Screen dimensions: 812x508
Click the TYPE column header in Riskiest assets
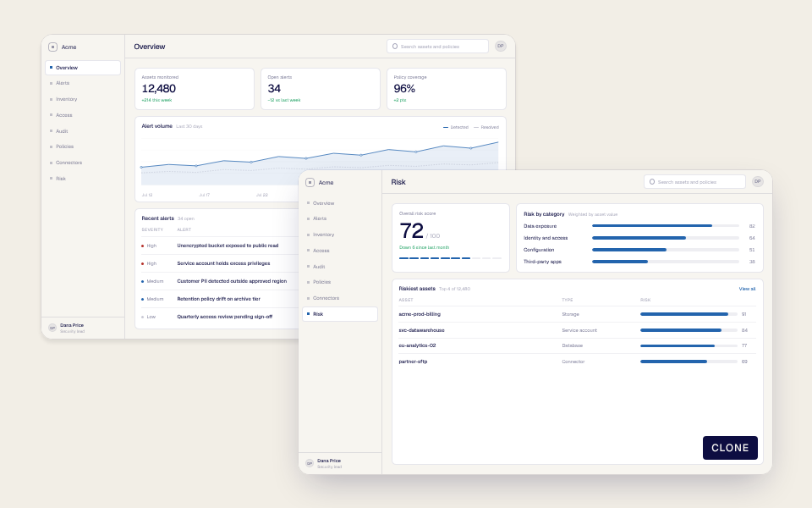pyautogui.click(x=568, y=300)
